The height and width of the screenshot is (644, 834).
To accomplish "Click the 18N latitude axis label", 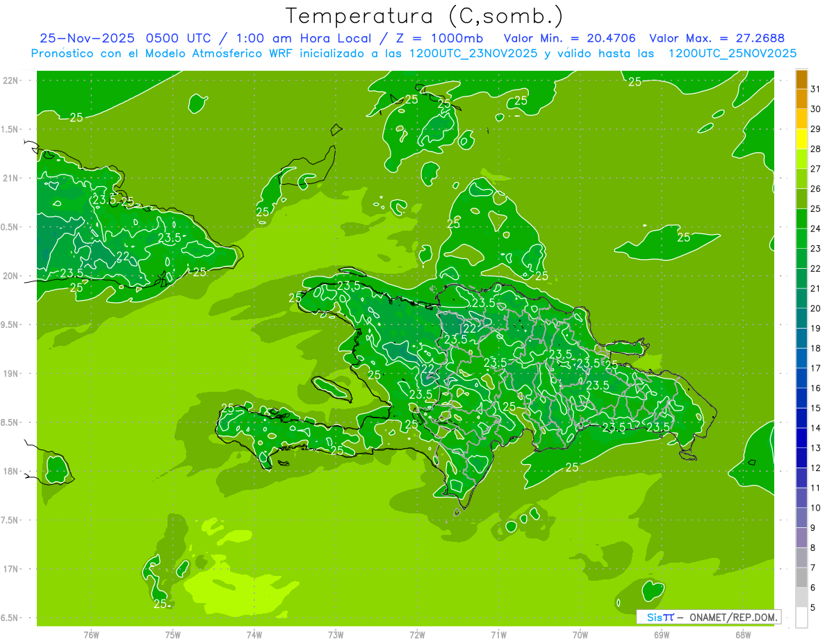I will click(12, 471).
